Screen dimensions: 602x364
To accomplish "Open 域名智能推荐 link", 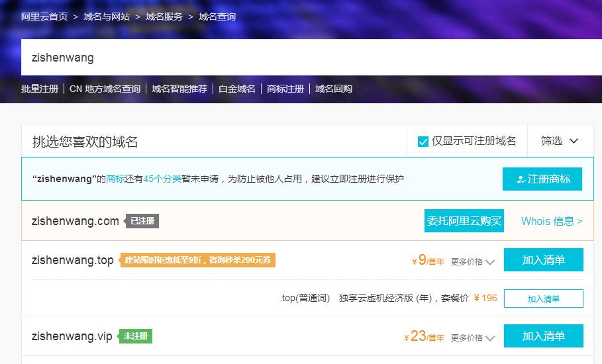I will (179, 89).
